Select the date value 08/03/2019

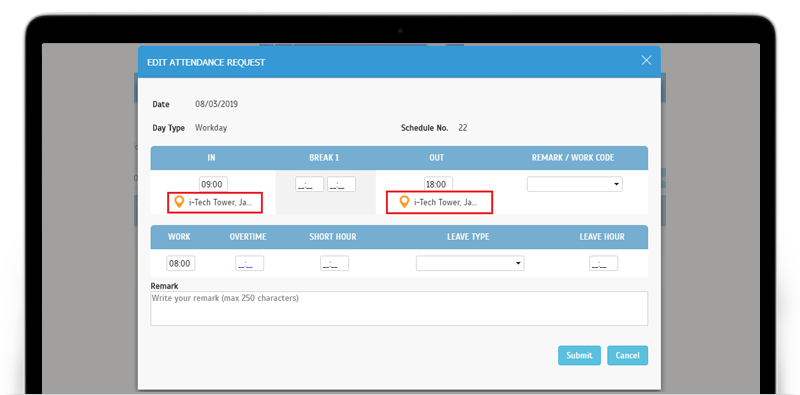tap(216, 104)
